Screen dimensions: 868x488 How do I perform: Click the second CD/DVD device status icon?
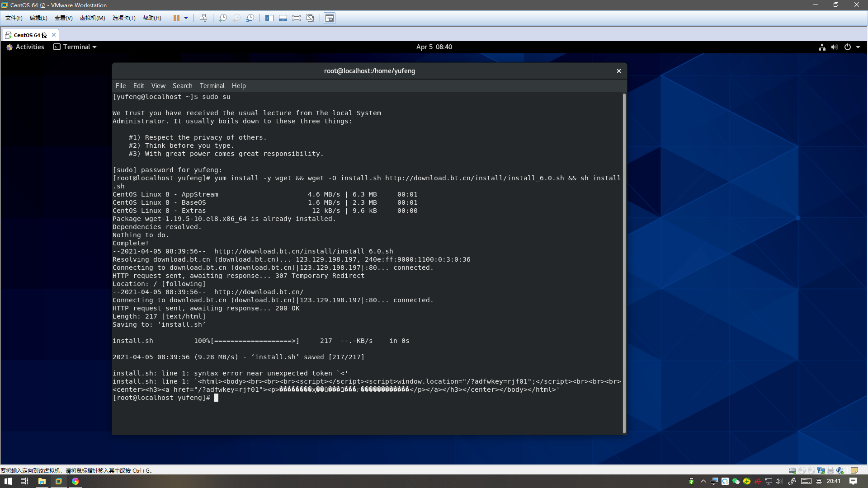811,470
